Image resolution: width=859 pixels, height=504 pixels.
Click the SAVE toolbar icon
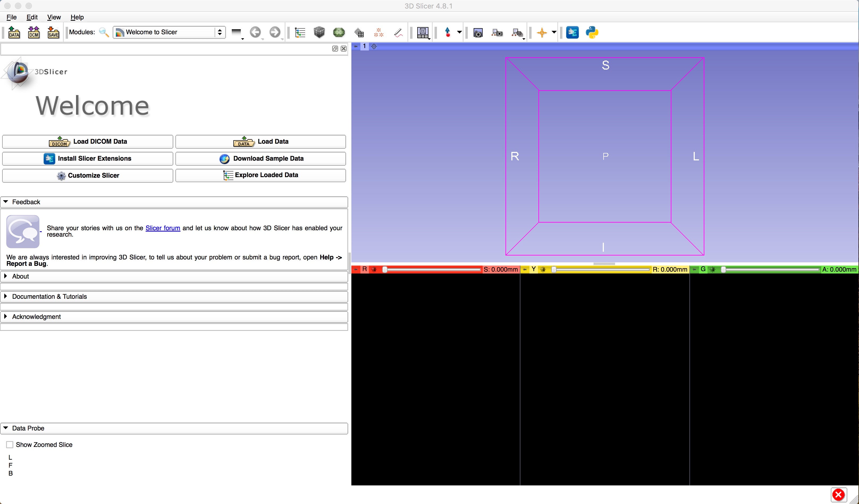coord(53,32)
